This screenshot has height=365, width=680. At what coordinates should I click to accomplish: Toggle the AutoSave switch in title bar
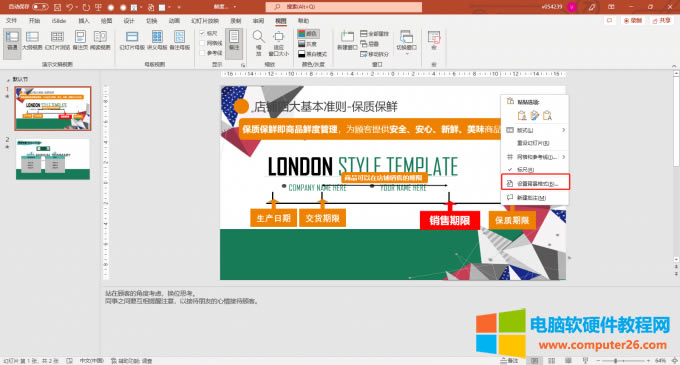(x=40, y=7)
